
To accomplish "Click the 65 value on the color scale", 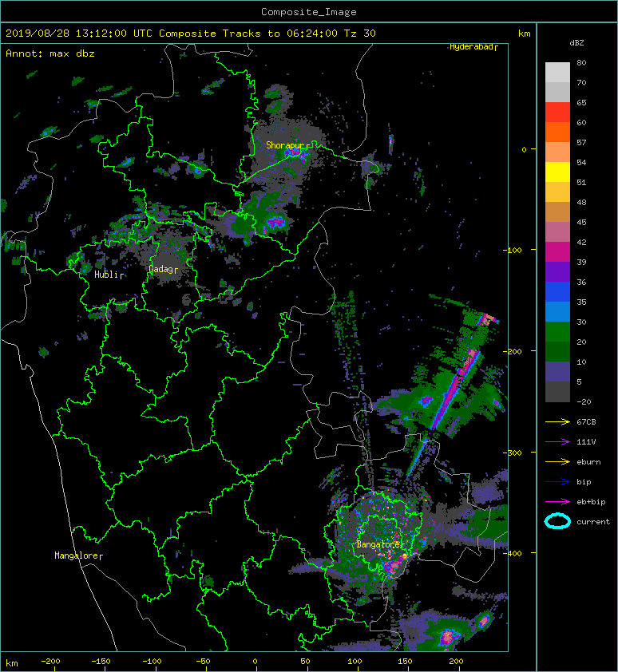I will click(581, 102).
